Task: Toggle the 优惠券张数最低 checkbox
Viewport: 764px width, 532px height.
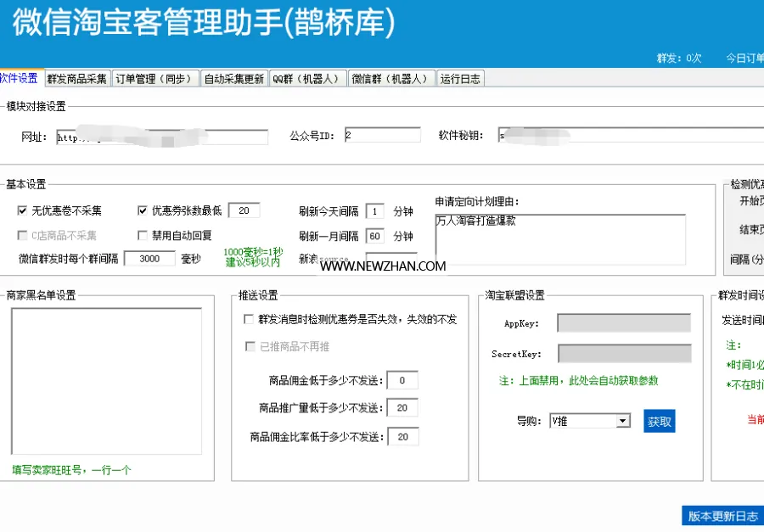Action: point(143,210)
